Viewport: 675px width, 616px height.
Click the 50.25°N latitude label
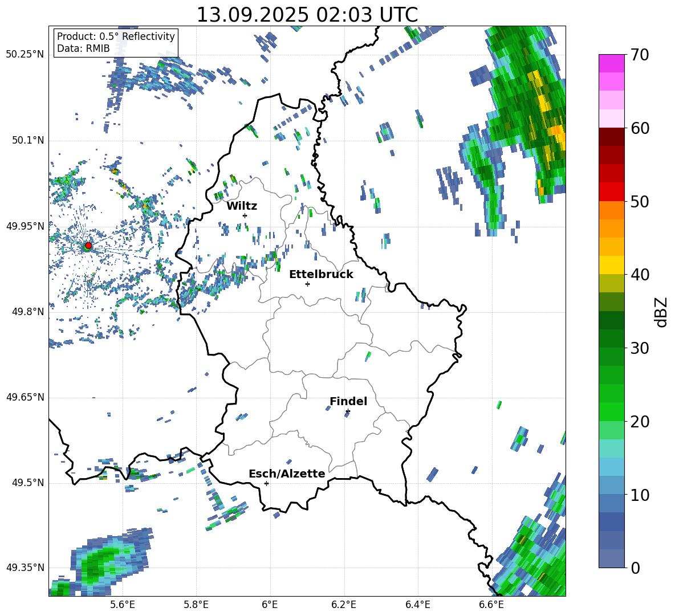[25, 55]
